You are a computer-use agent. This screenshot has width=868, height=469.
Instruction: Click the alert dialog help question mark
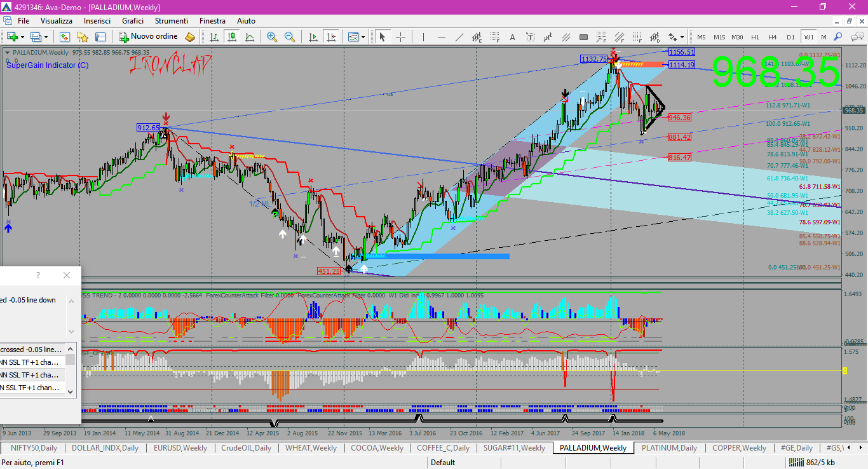(x=38, y=275)
